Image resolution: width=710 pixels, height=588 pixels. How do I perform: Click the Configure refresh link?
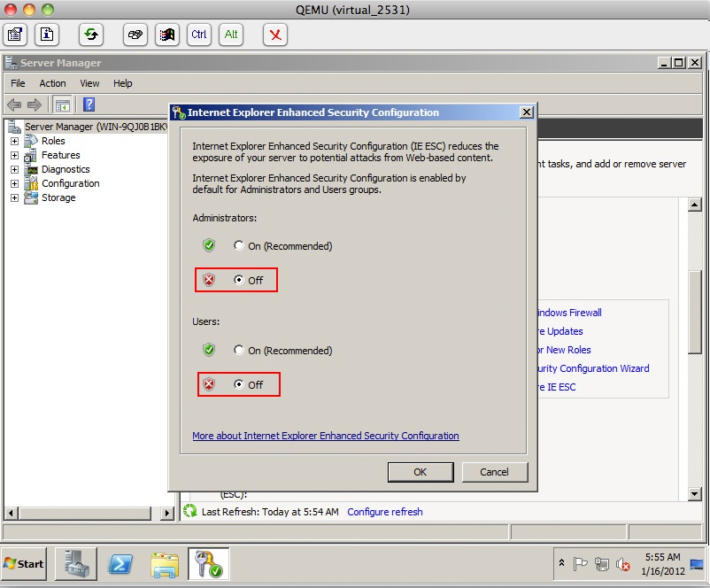point(385,512)
